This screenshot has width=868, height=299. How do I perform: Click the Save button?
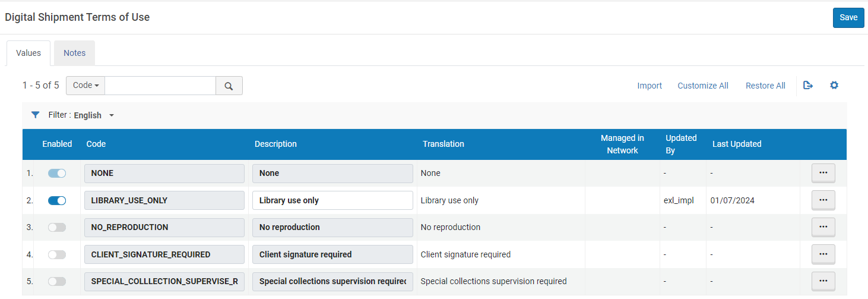[848, 18]
